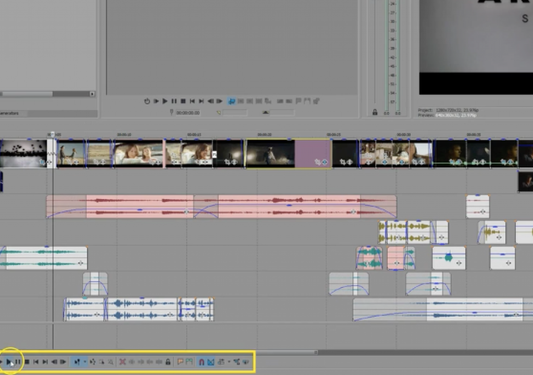Click the Trim icon after Delete

coord(132,362)
